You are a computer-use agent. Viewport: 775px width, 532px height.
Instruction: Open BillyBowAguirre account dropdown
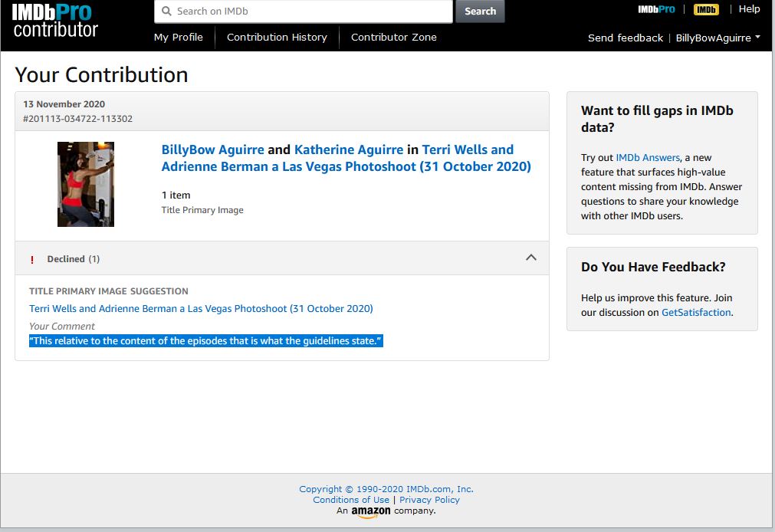[x=718, y=38]
